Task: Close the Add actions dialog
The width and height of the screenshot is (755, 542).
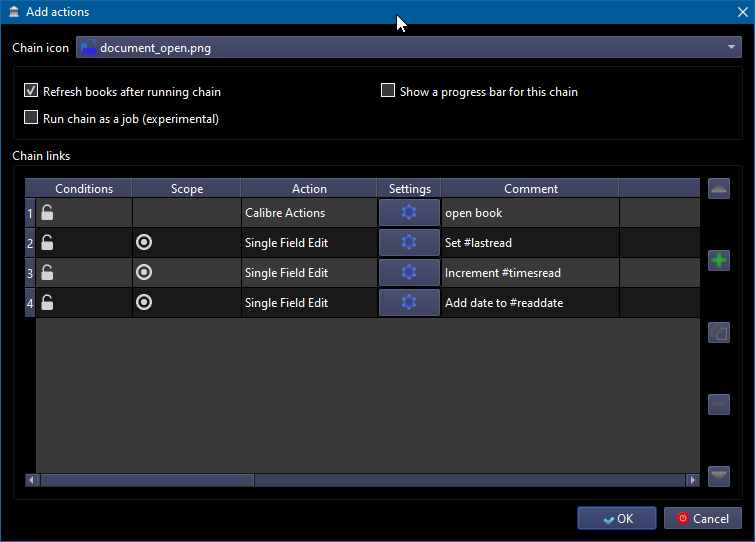Action: click(x=742, y=12)
